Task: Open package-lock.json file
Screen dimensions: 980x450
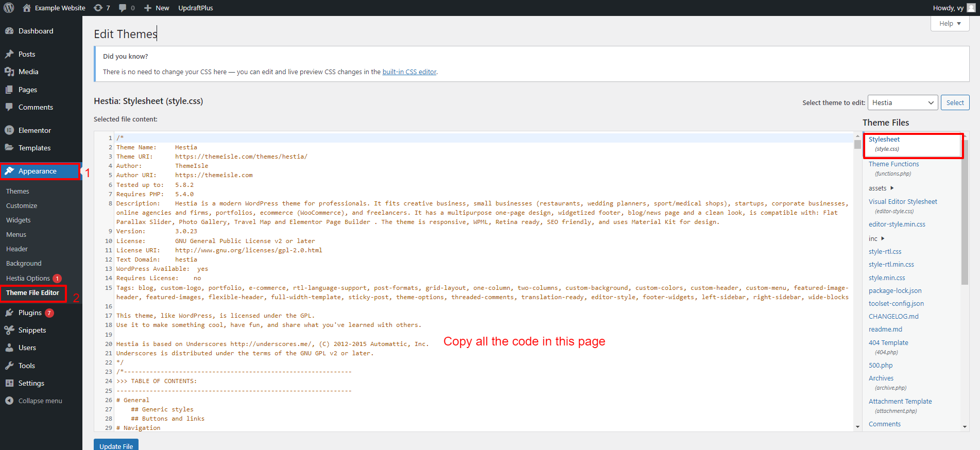Action: tap(895, 290)
